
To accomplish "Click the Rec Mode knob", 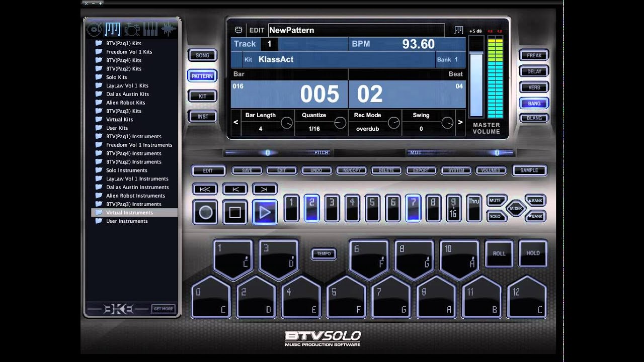I will [x=394, y=123].
